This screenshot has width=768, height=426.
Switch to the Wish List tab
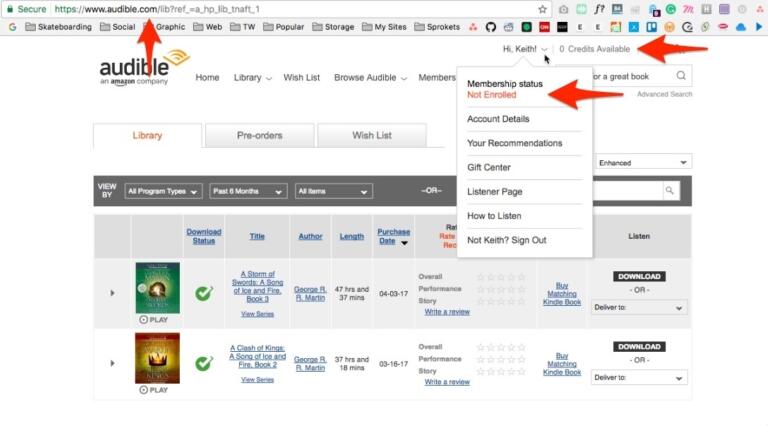tap(372, 135)
